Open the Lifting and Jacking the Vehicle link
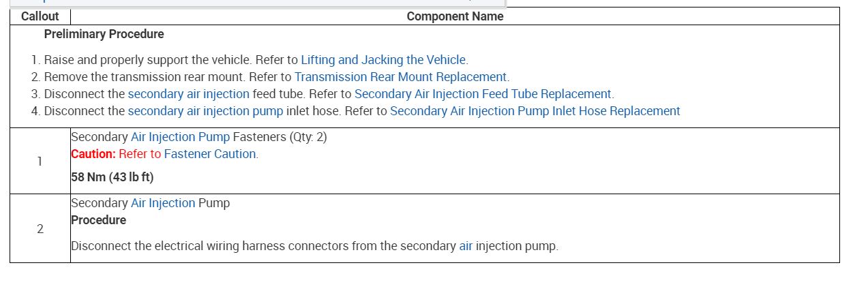Image resolution: width=868 pixels, height=291 pixels. click(x=384, y=60)
